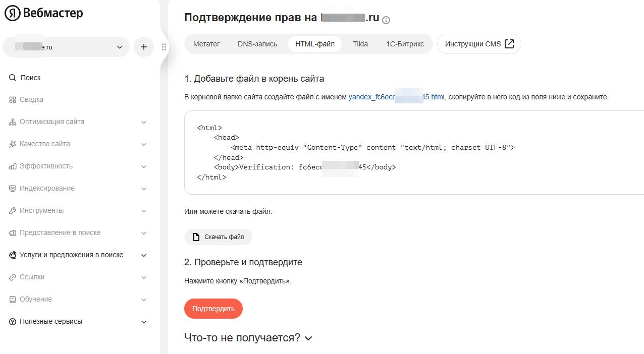Expand the Качество сайта section
The image size is (644, 354).
[144, 144]
